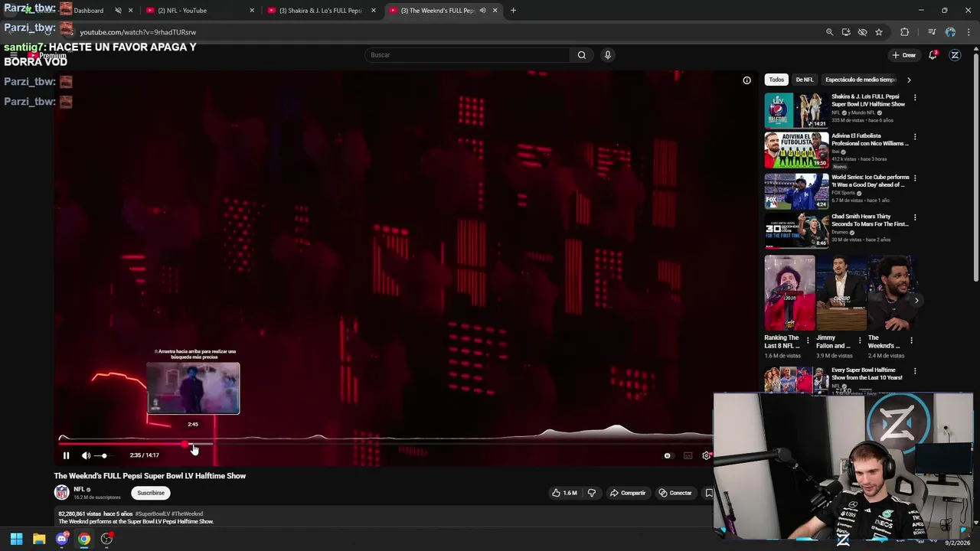Screen dimensions: 980x551
Task: Open options menu for Shakira & J. Lo video
Action: (x=914, y=98)
